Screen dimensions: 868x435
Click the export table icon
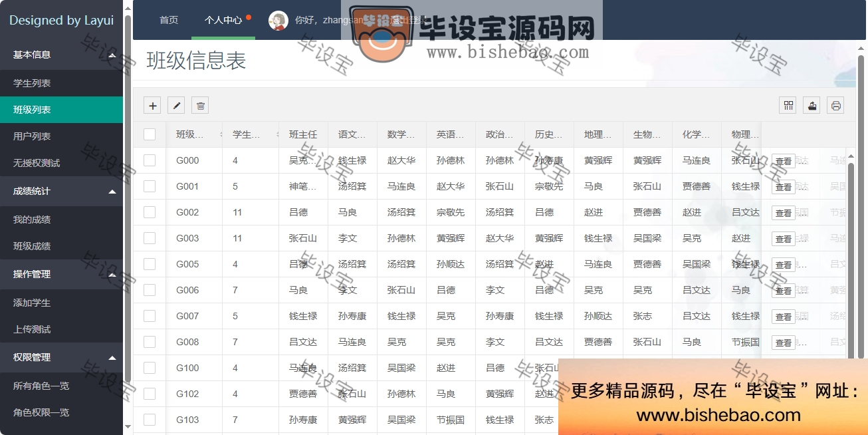(812, 105)
